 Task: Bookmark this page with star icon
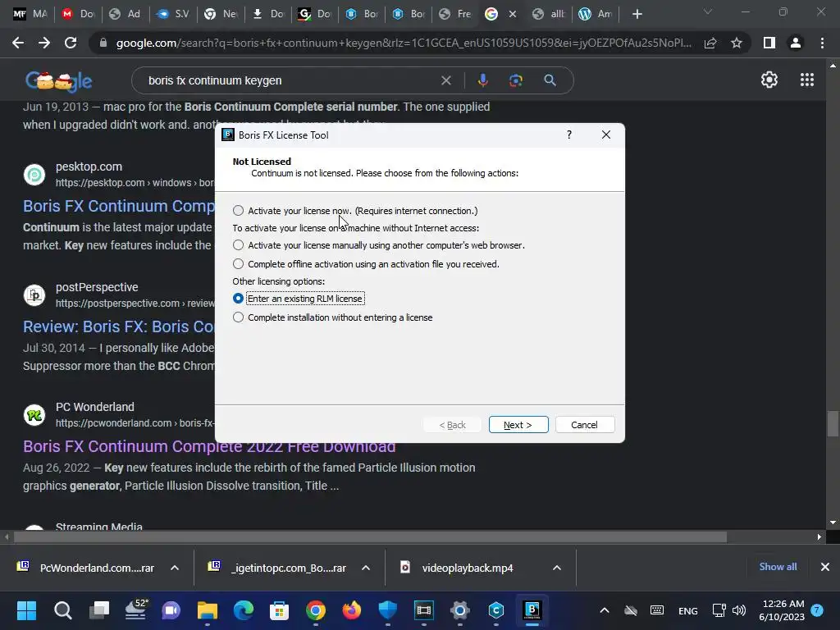coord(737,43)
